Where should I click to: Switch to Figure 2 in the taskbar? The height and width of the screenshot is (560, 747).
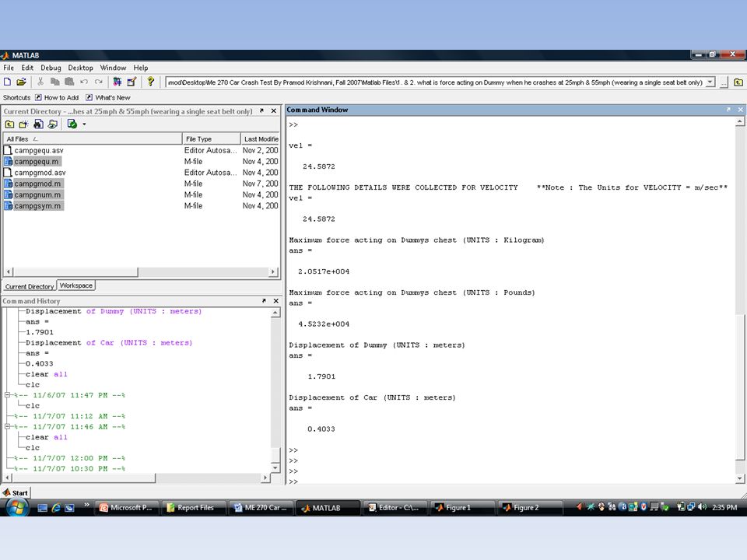[531, 508]
